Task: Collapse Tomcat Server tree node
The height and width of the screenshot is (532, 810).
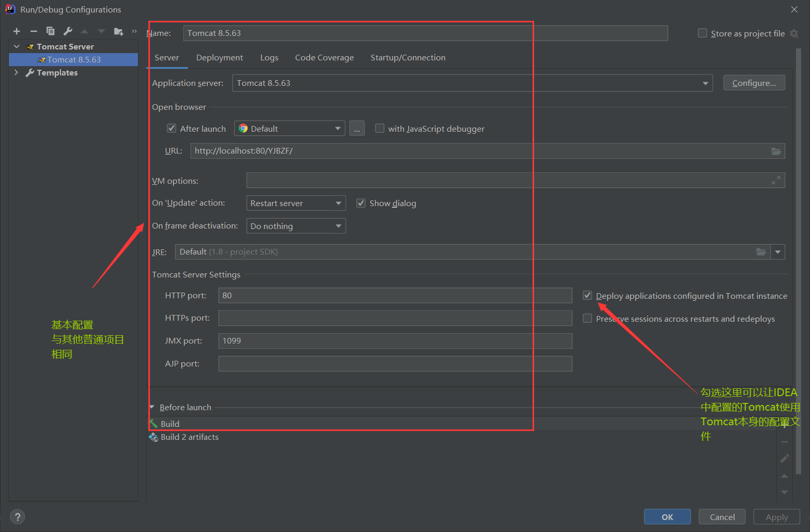Action: point(17,46)
